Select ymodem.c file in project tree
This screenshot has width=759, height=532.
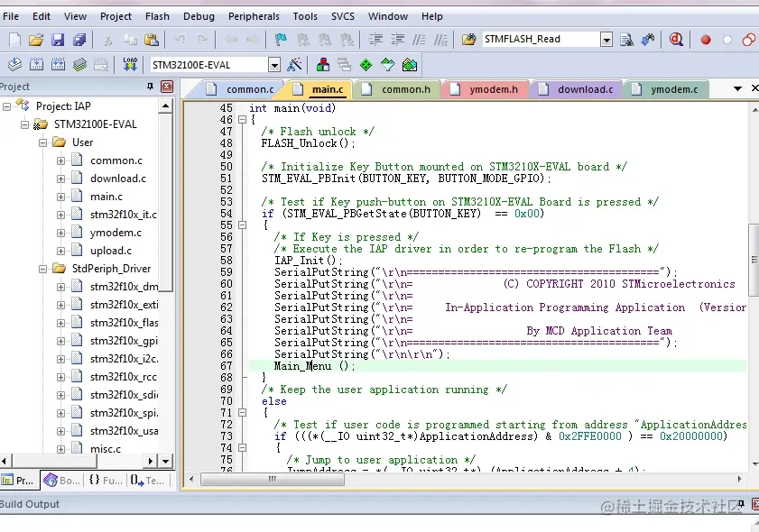pos(116,233)
